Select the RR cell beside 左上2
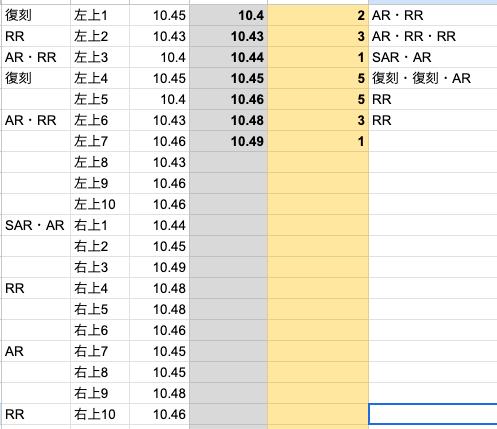 point(36,36)
